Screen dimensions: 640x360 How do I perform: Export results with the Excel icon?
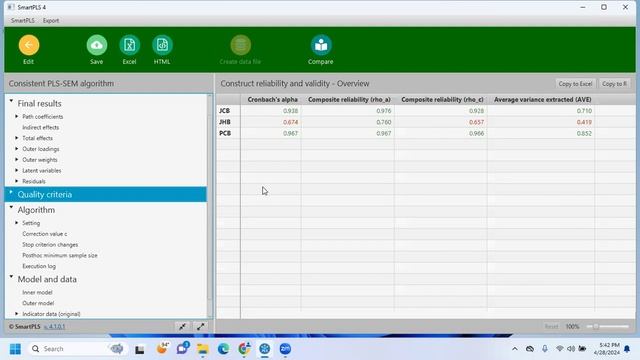129,45
